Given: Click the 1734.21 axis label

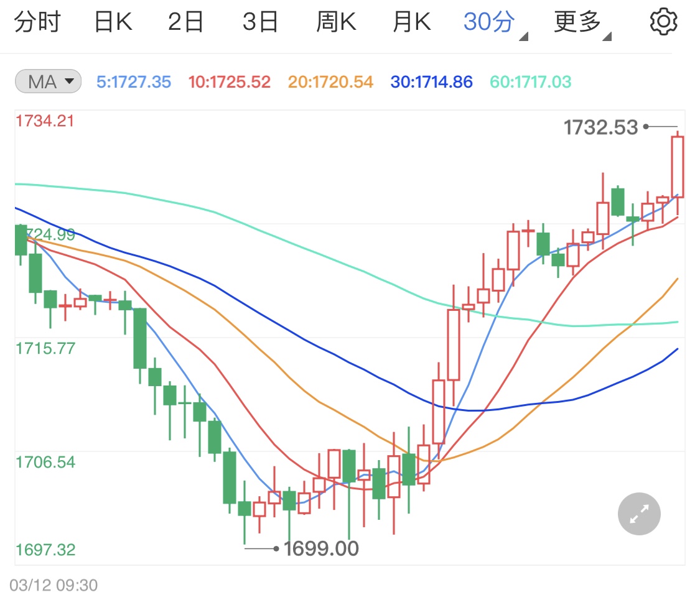Looking at the screenshot, I should pos(45,121).
